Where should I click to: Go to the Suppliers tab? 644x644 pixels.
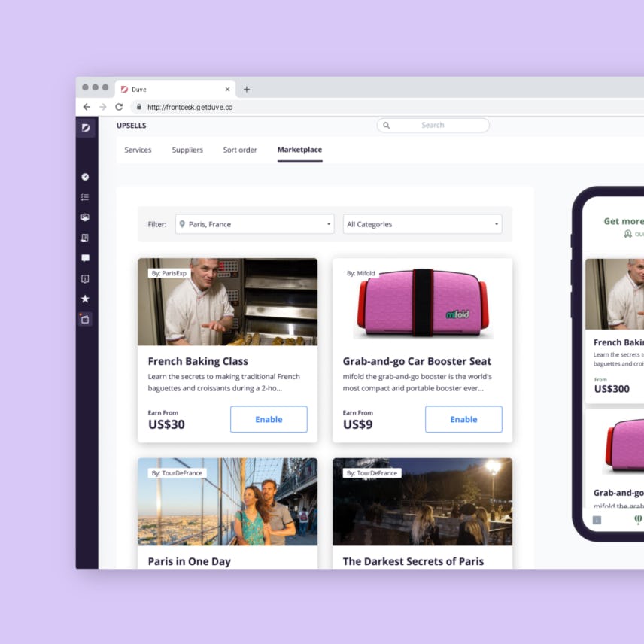tap(187, 150)
